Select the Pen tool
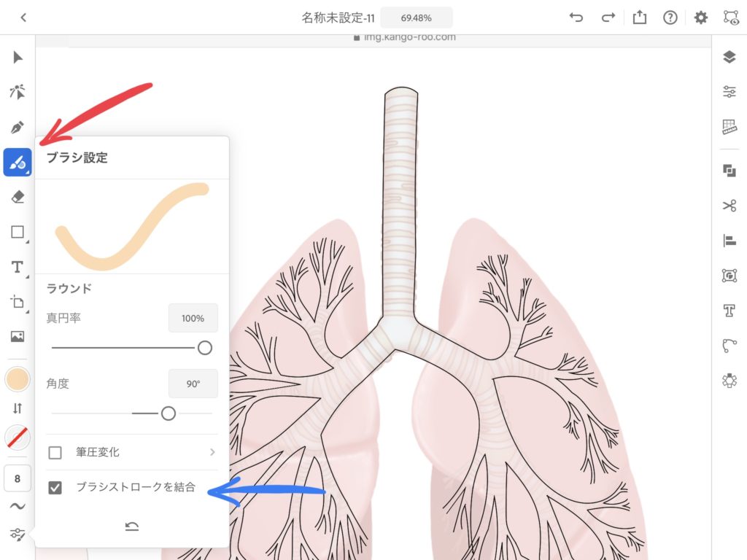747x560 pixels. pyautogui.click(x=18, y=127)
